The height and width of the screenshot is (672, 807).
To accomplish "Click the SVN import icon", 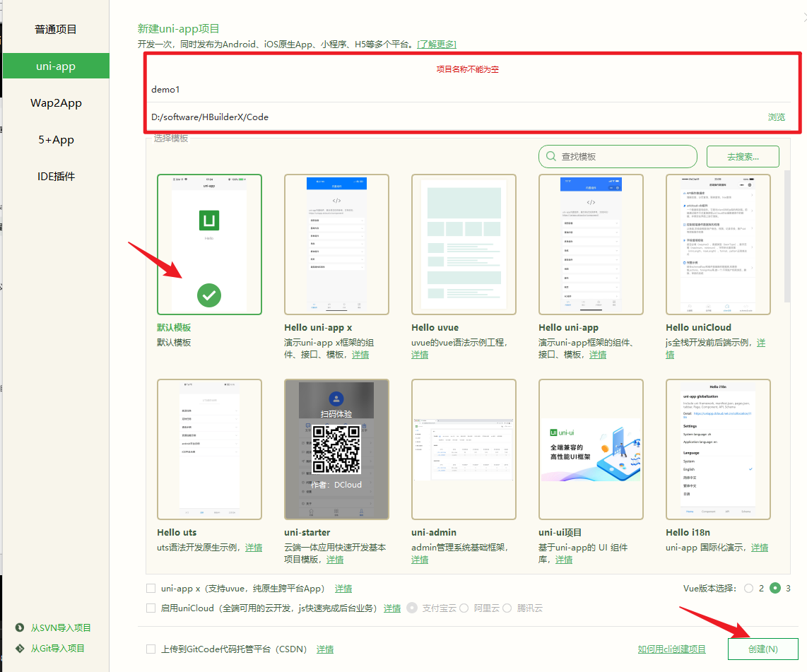I will coord(20,627).
